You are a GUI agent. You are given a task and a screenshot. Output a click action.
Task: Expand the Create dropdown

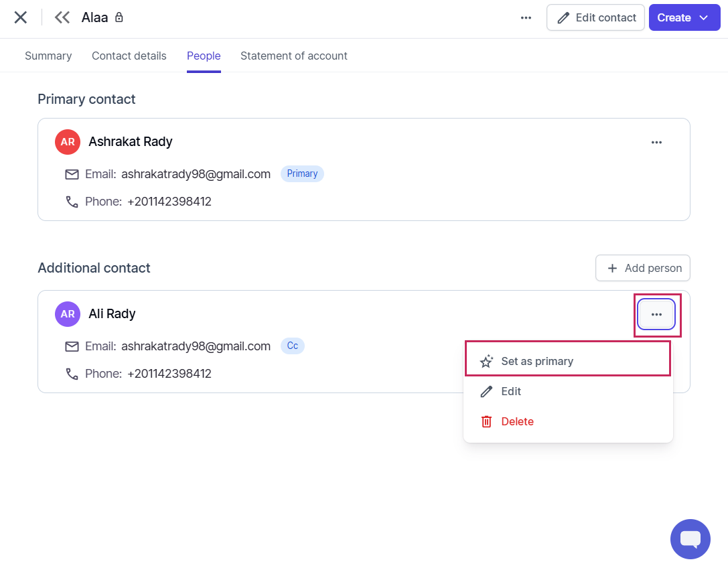click(684, 17)
